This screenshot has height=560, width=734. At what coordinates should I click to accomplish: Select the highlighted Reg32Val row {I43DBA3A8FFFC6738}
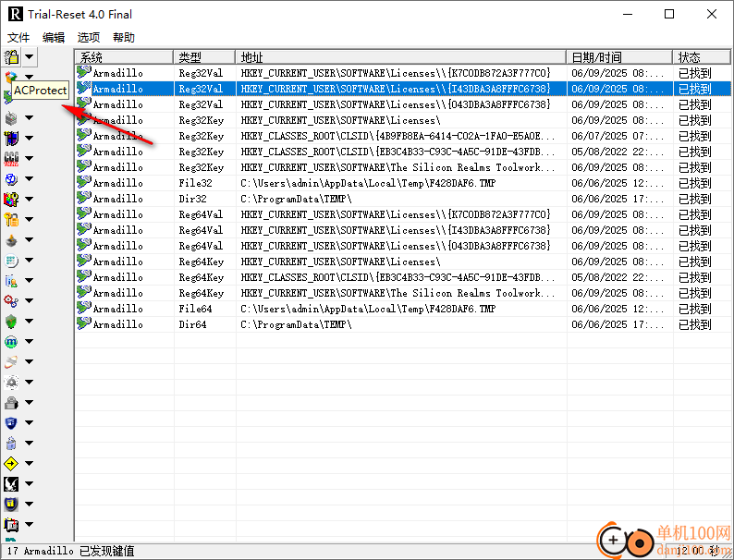(x=403, y=89)
